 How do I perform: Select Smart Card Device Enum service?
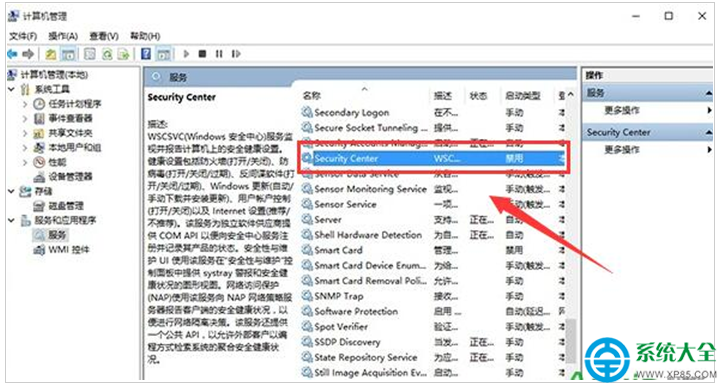point(432,265)
